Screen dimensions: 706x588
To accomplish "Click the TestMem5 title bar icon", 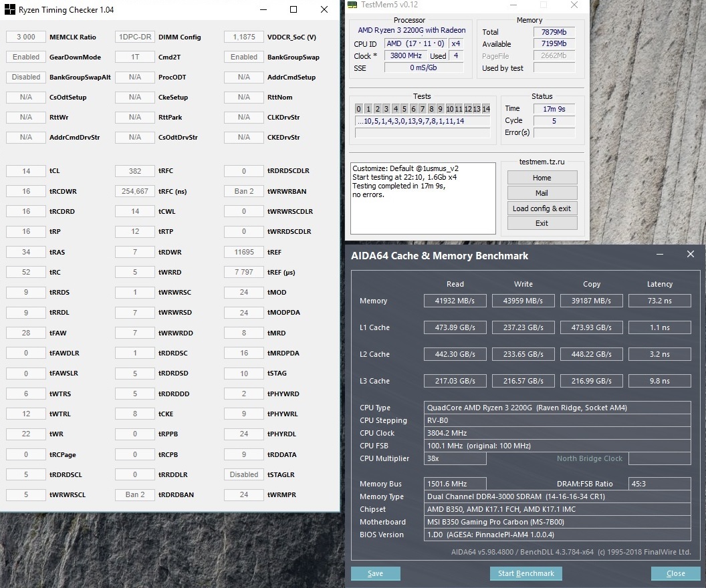I will pyautogui.click(x=352, y=5).
